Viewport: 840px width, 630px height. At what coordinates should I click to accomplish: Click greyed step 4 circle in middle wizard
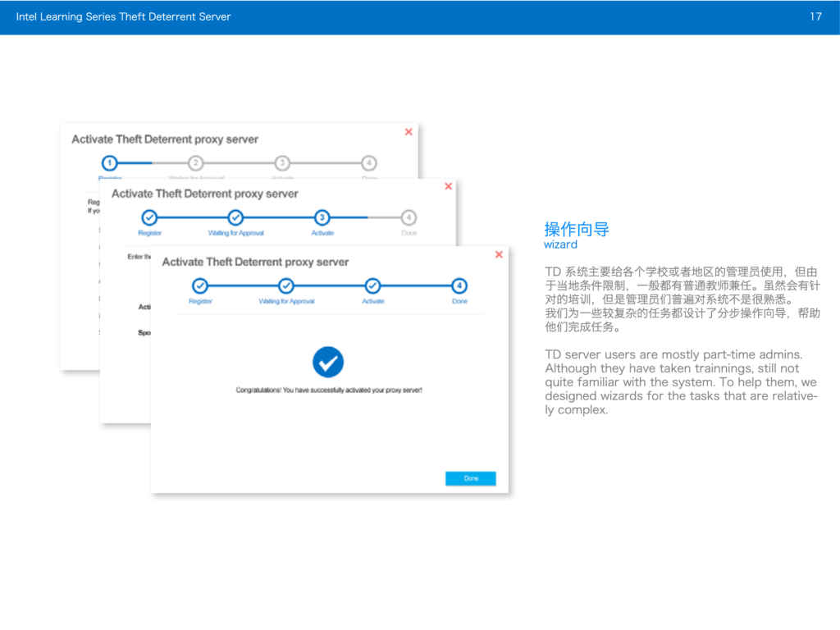click(409, 217)
